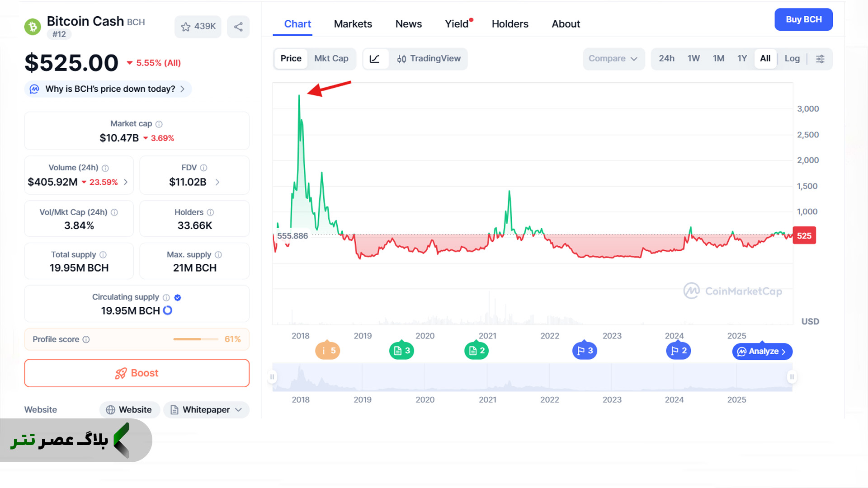Open Vol/Mkt Cap (24h) info icon
This screenshot has height=488, width=868.
point(114,212)
